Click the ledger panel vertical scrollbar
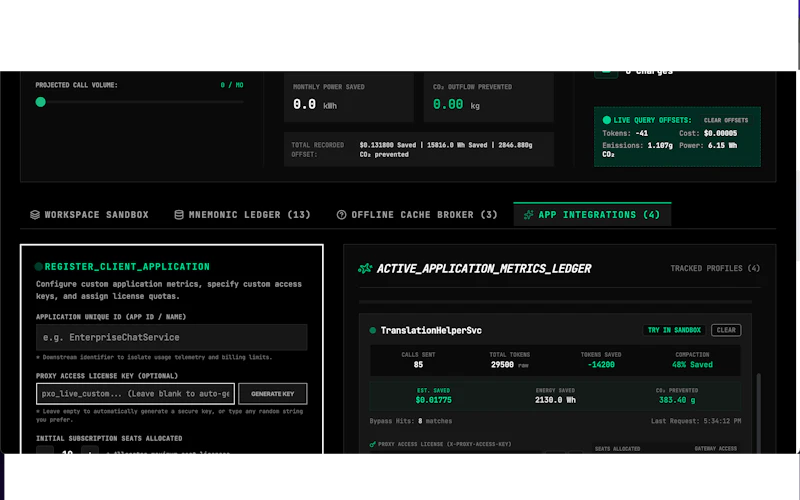 click(758, 413)
